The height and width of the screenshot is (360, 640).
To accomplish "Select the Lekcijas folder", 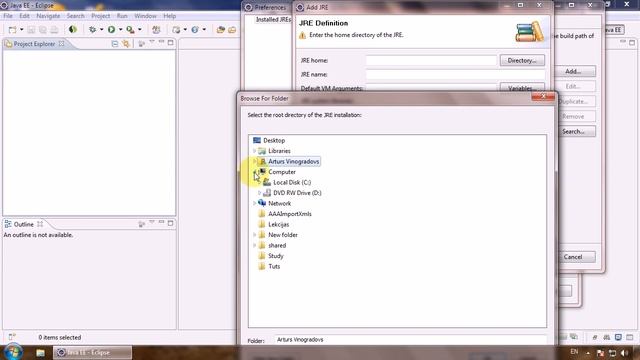I will pyautogui.click(x=278, y=224).
